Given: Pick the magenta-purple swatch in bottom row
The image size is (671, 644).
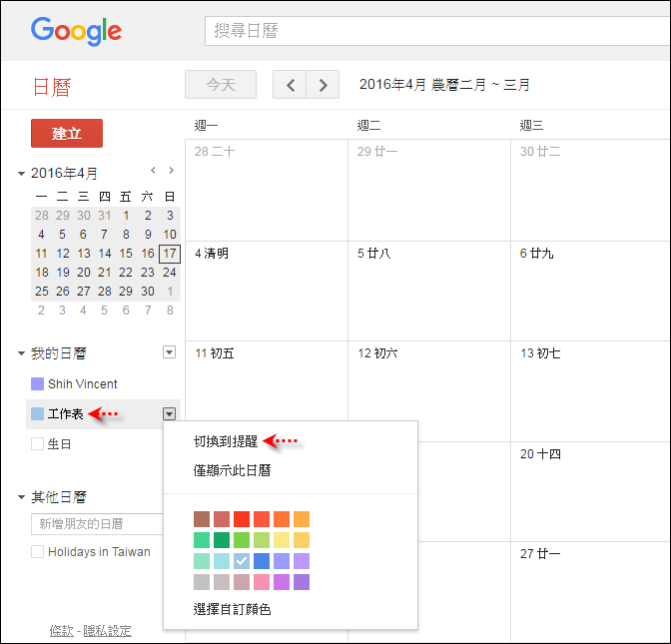Looking at the screenshot, I should point(282,582).
